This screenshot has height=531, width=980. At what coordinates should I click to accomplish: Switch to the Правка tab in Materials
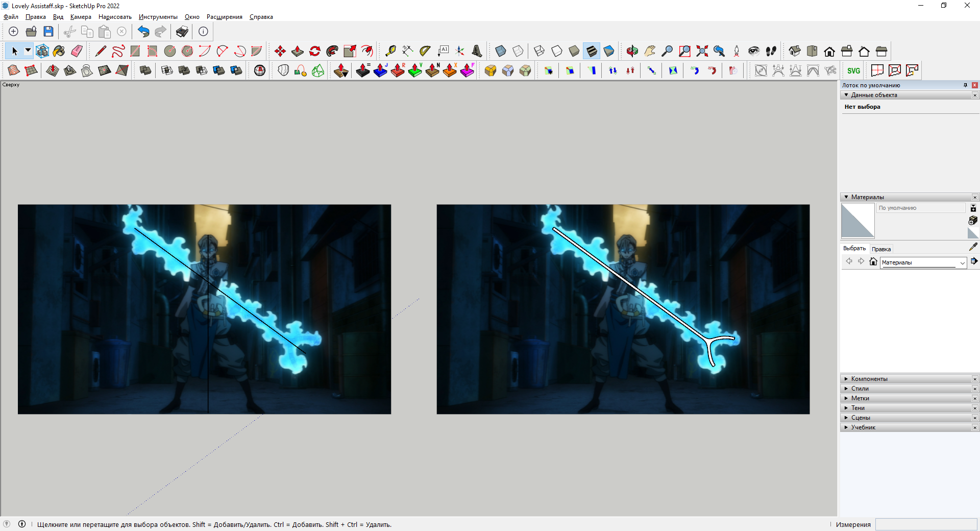coord(881,249)
